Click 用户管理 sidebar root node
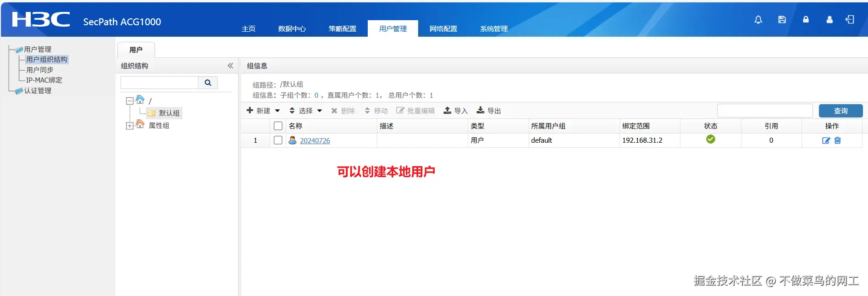The height and width of the screenshot is (296, 868). [38, 49]
